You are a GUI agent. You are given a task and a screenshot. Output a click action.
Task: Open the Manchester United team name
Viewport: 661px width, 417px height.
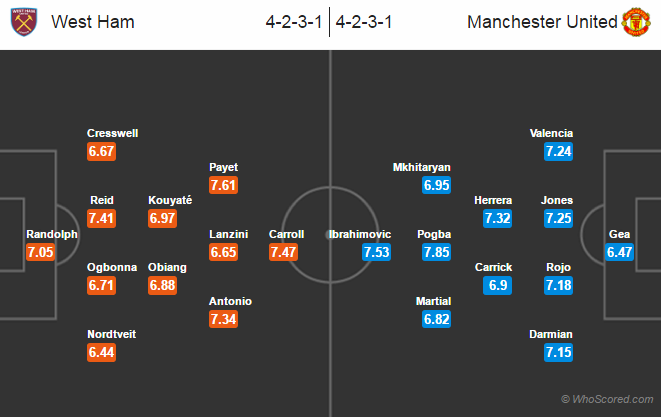(x=542, y=22)
